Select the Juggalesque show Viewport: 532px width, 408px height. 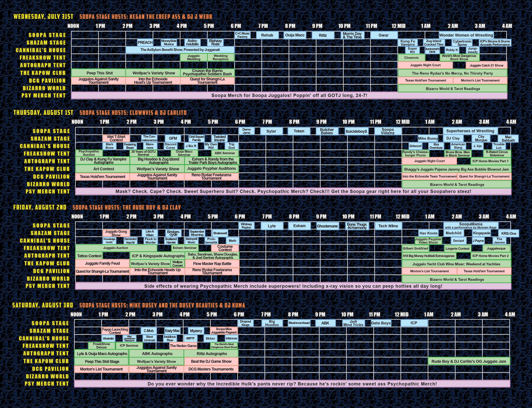click(496, 248)
